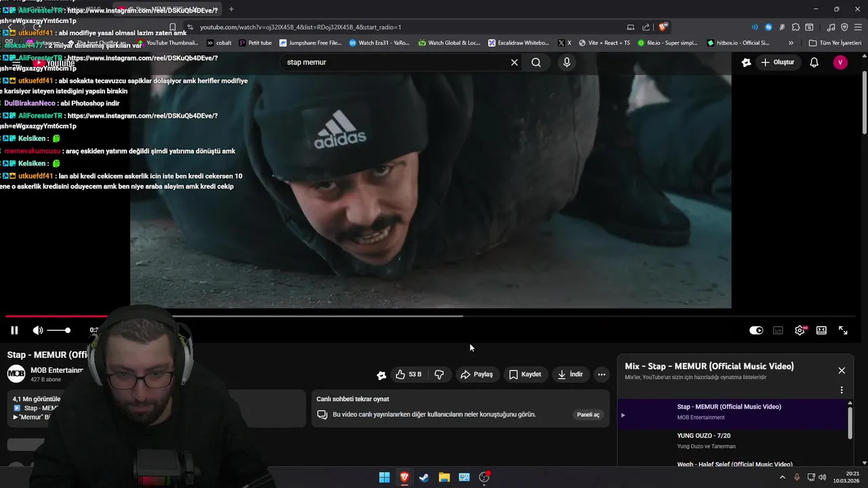Click the cast/install icon in address bar
This screenshot has height=488, width=868.
[x=631, y=27]
